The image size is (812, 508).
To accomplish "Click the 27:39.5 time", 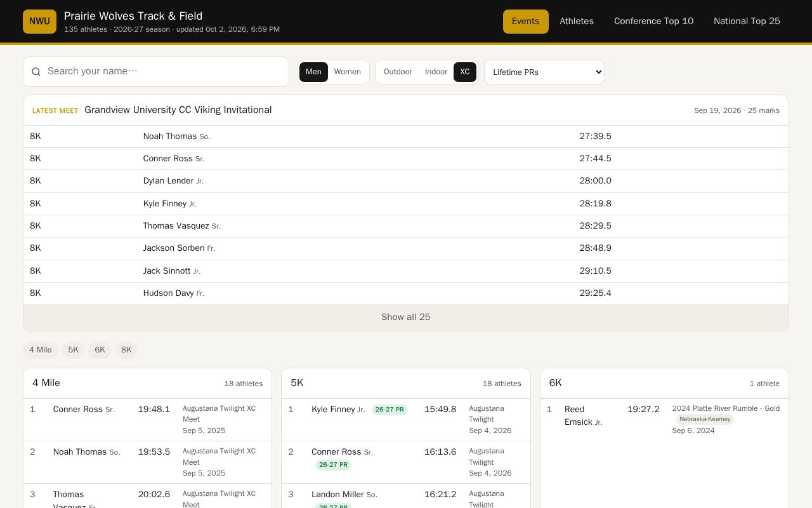I will [x=595, y=137].
